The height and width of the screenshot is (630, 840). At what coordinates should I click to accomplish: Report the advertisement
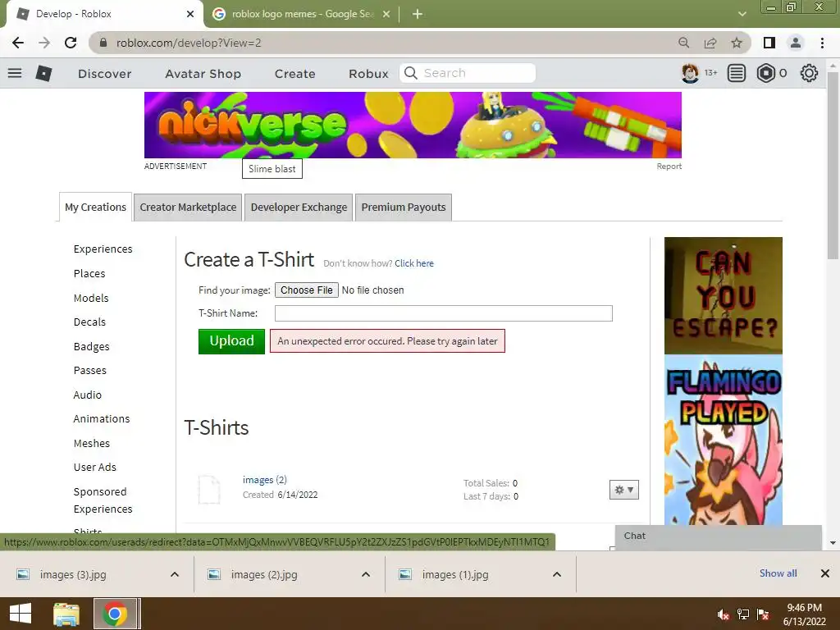point(669,166)
